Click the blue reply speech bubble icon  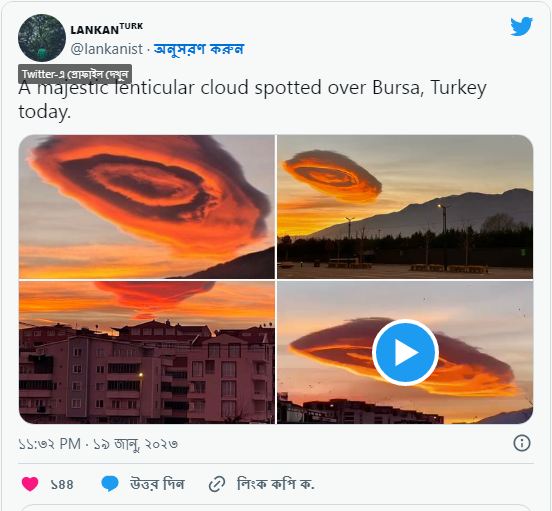[x=110, y=484]
